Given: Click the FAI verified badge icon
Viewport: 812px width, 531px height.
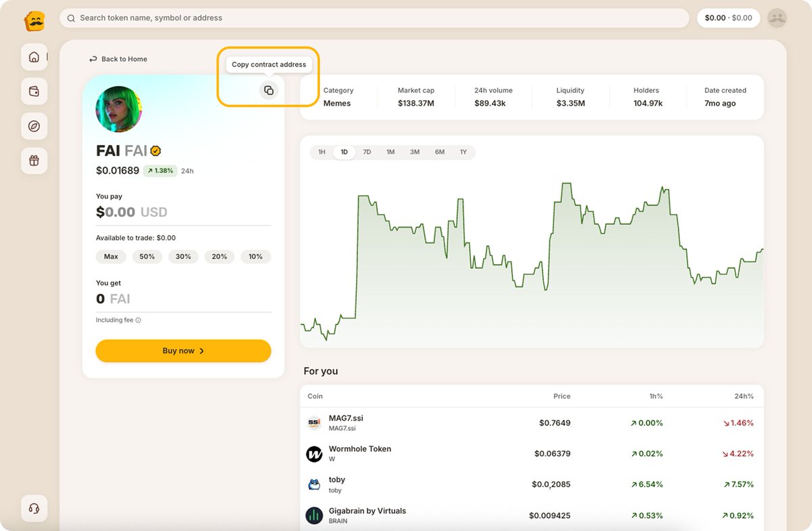Looking at the screenshot, I should coord(156,151).
